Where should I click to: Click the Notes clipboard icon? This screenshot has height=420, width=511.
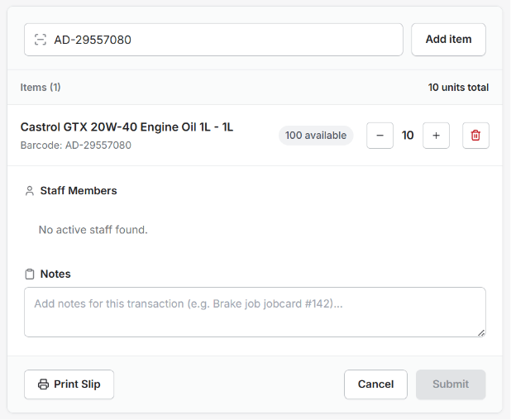30,274
